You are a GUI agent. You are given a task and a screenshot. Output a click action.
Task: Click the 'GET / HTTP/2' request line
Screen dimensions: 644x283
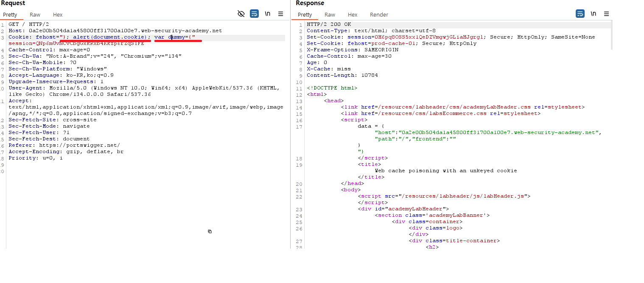29,24
